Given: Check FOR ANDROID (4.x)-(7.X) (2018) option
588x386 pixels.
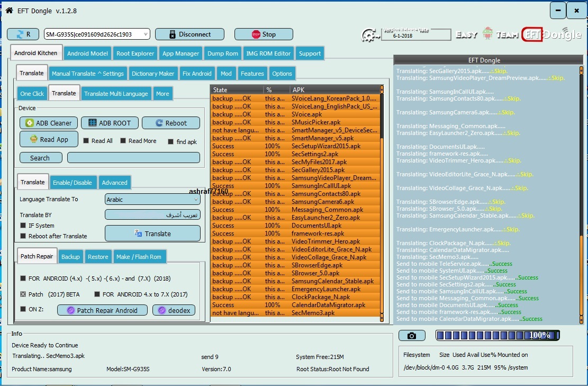Looking at the screenshot, I should (x=23, y=279).
